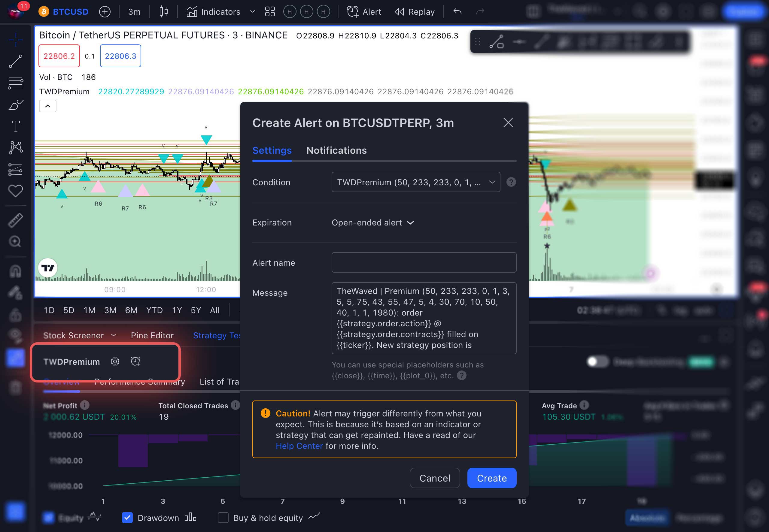The width and height of the screenshot is (769, 532).
Task: Click the Vol · BTC legend label
Action: point(56,77)
